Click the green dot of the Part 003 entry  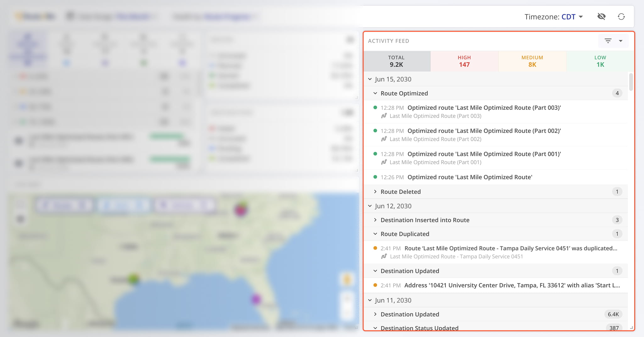(x=375, y=108)
